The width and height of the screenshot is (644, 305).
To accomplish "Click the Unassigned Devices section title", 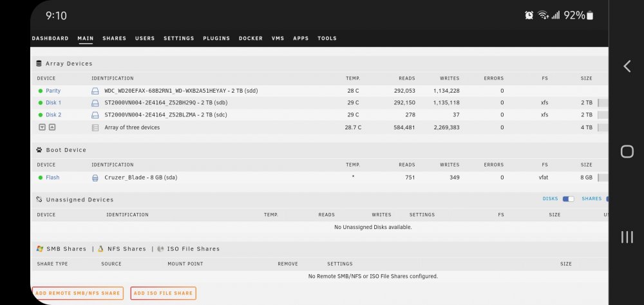I will click(x=80, y=199).
